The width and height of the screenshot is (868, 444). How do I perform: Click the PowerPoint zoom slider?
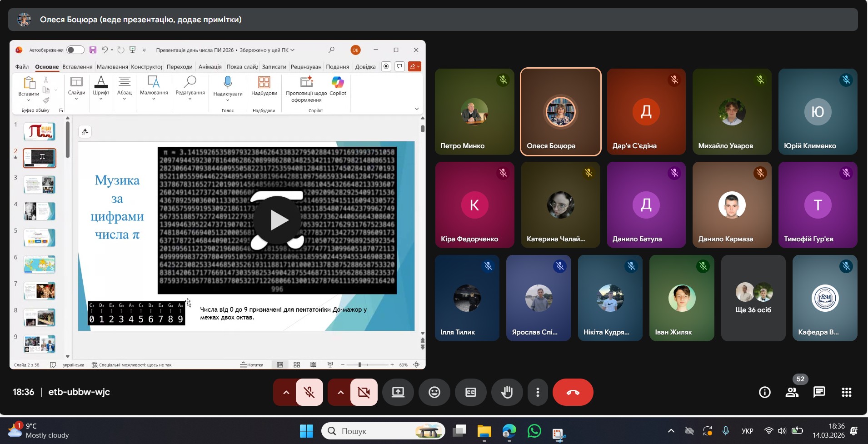pos(359,365)
